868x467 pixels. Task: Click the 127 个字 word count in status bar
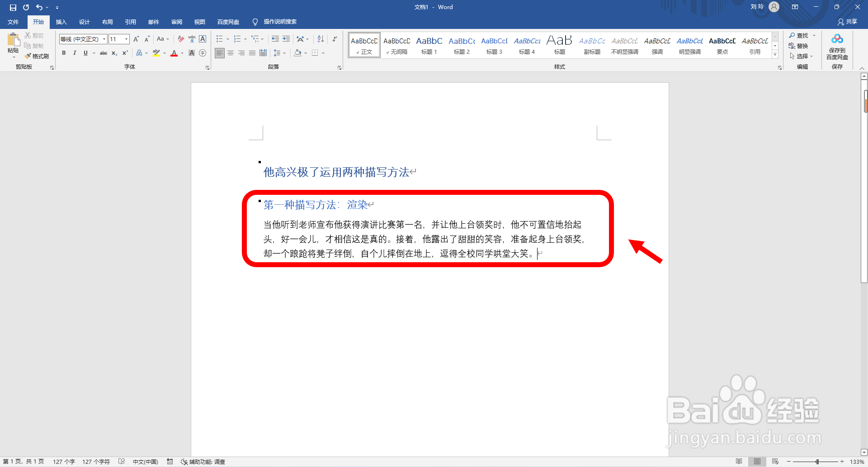click(x=64, y=462)
